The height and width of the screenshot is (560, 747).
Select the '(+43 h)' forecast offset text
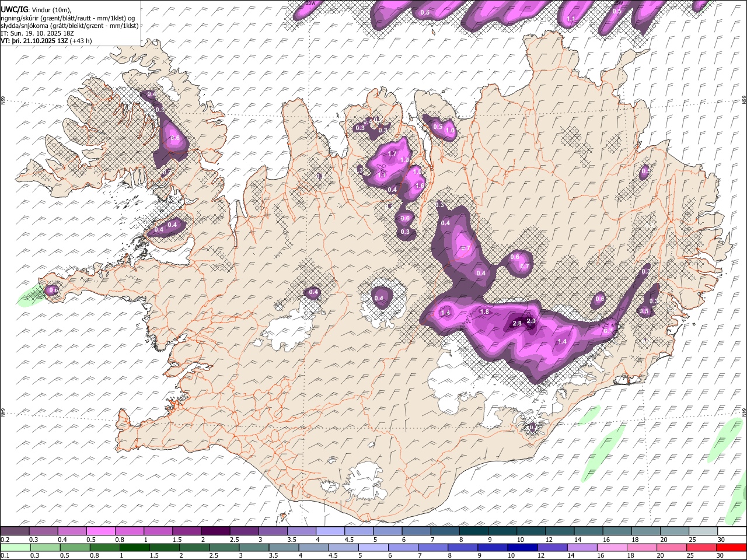point(81,41)
